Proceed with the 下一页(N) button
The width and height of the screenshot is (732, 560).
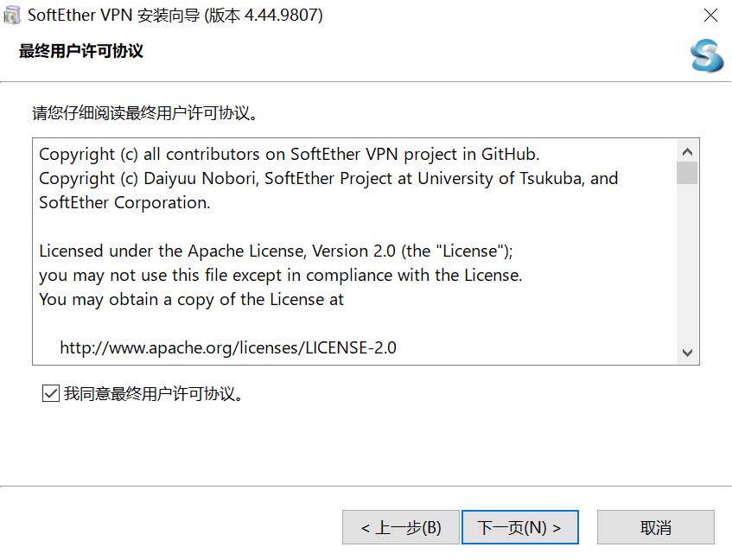pyautogui.click(x=519, y=527)
